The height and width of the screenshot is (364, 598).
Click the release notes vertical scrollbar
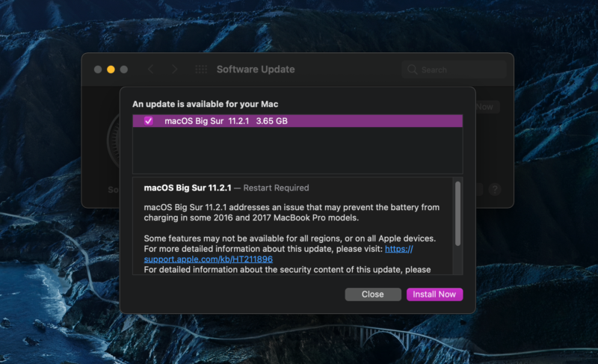(457, 213)
